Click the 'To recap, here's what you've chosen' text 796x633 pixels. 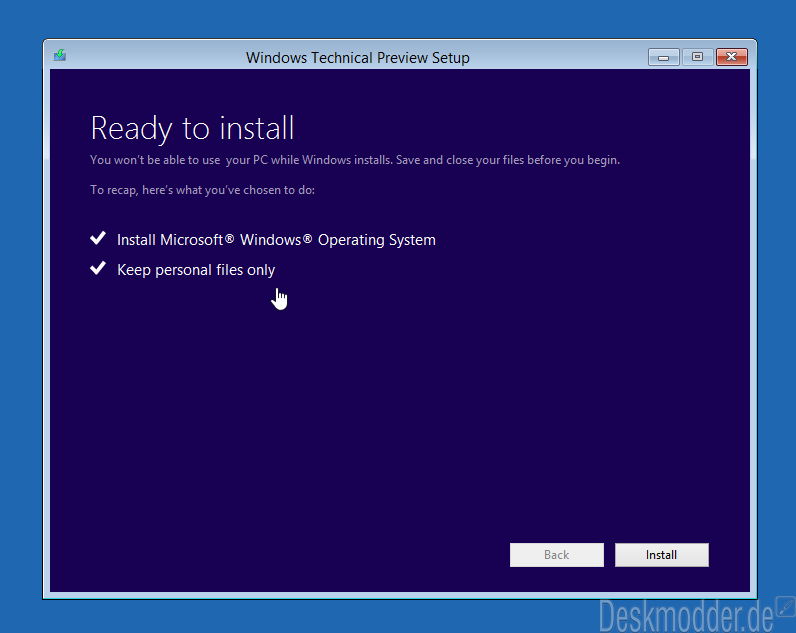(x=203, y=190)
